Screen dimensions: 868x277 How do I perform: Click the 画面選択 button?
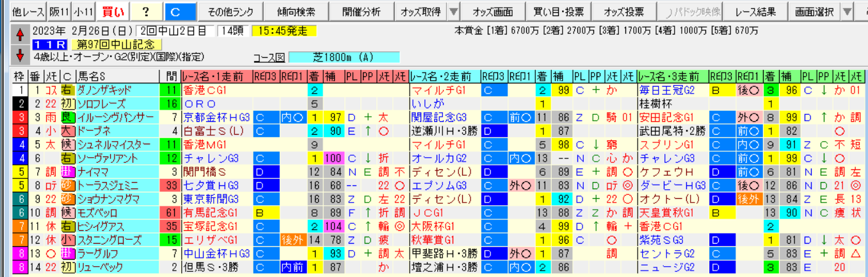click(x=814, y=12)
